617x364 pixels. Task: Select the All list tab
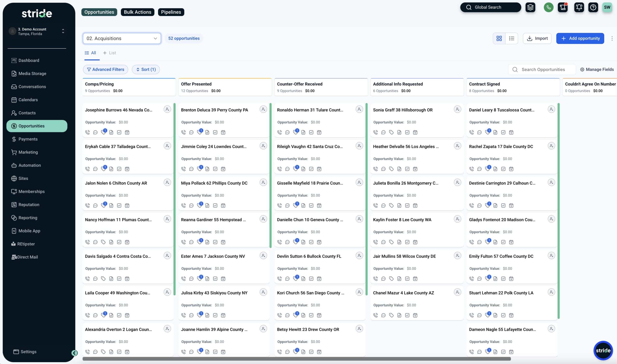click(90, 53)
